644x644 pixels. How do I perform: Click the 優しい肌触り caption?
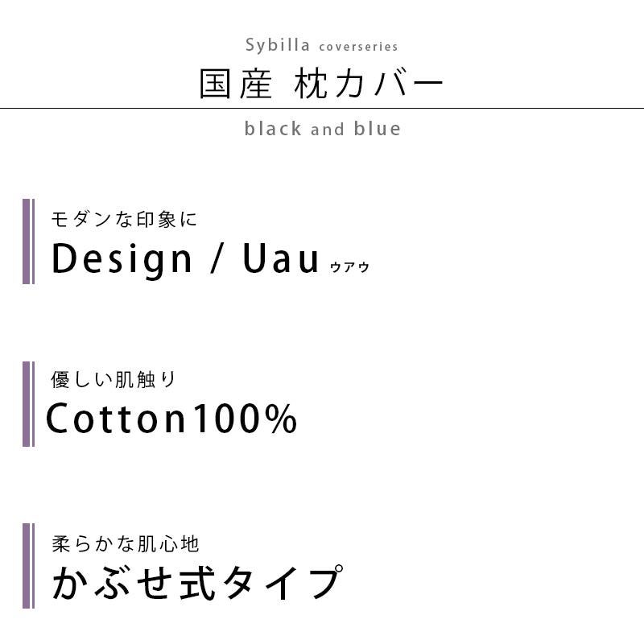114,379
